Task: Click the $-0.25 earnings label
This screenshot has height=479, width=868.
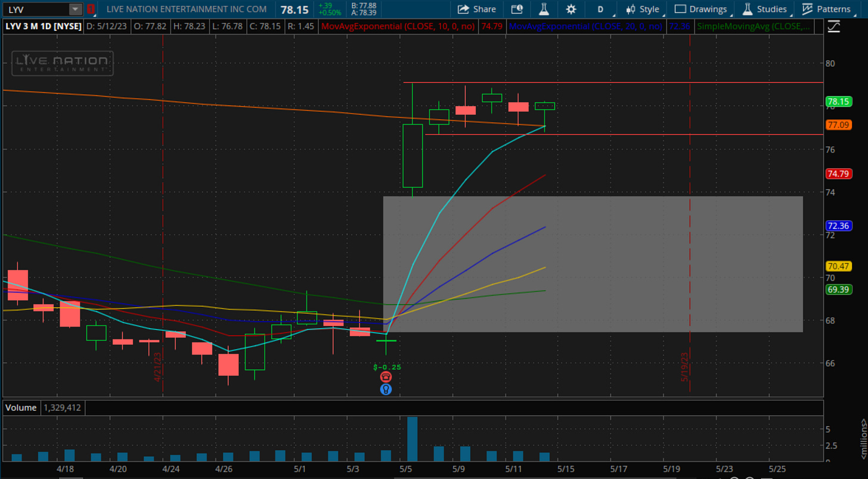Action: [x=387, y=367]
